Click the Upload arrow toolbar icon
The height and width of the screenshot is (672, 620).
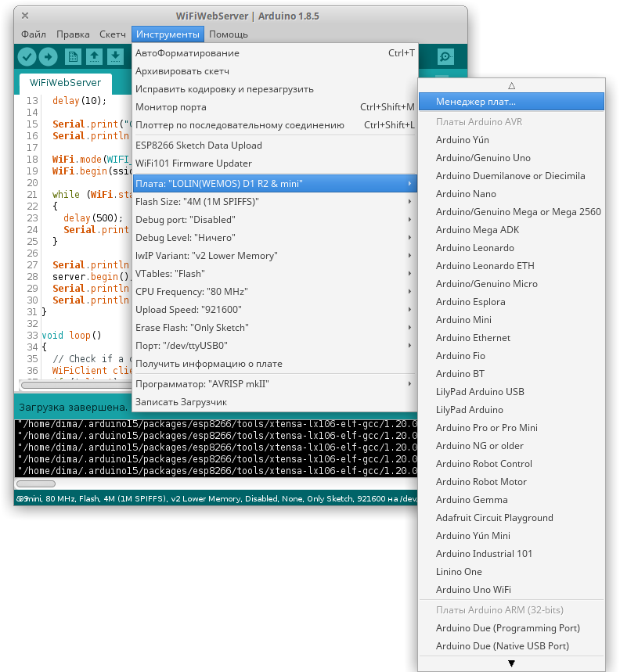click(x=48, y=56)
